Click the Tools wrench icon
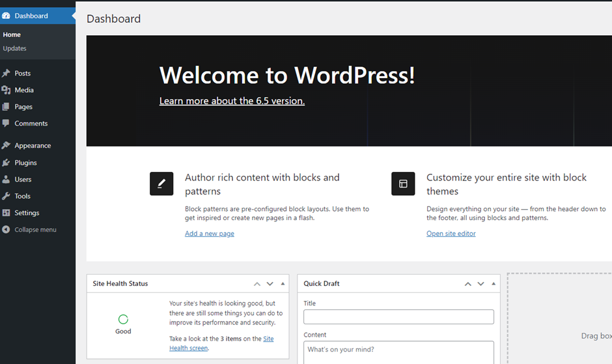The height and width of the screenshot is (364, 612). (x=7, y=196)
